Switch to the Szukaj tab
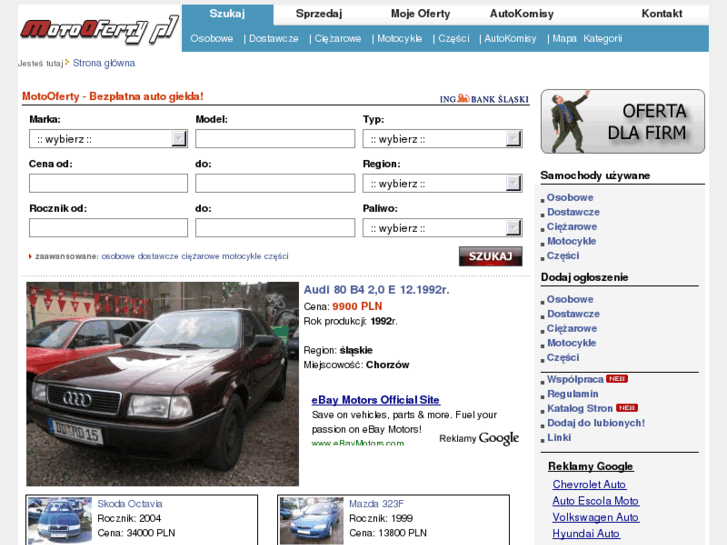This screenshot has height=545, width=727. (227, 14)
